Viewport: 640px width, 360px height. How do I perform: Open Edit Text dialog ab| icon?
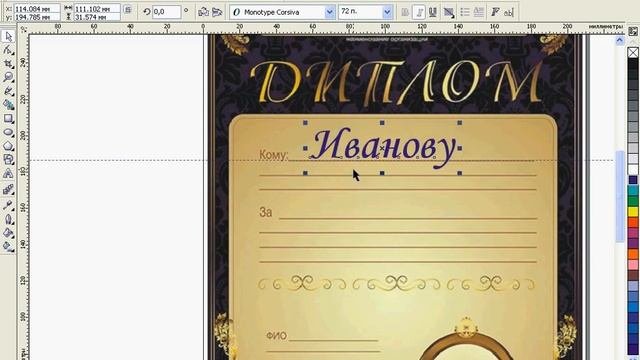[508, 12]
